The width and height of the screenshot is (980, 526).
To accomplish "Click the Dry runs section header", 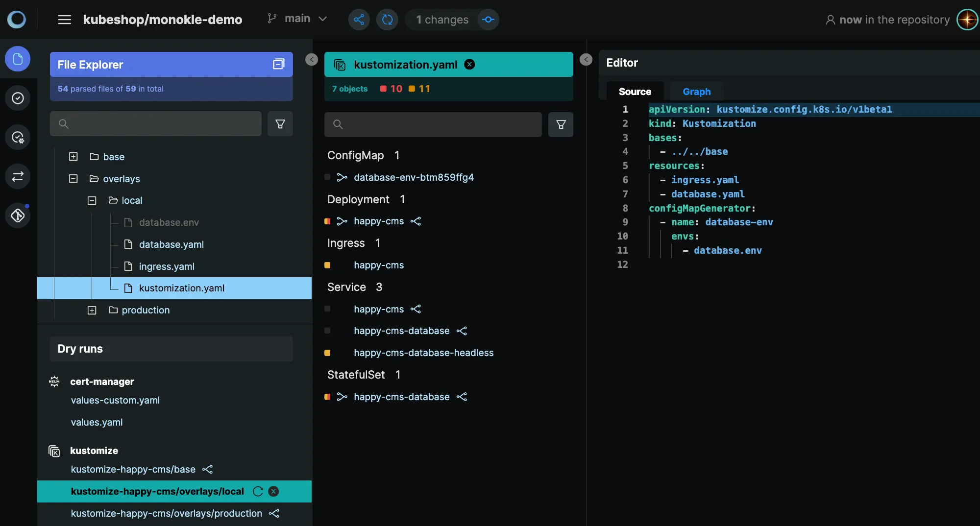I will (171, 349).
